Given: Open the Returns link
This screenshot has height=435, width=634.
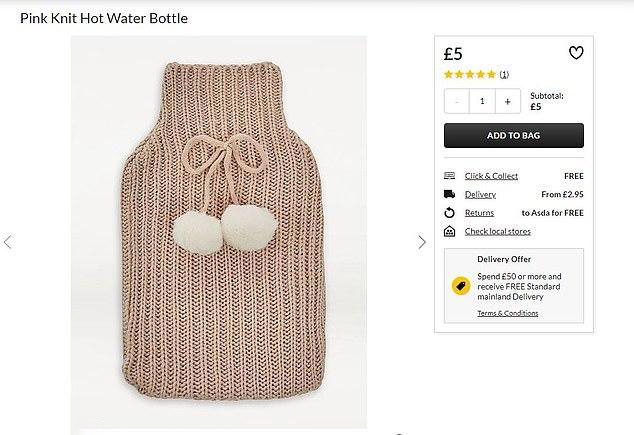Looking at the screenshot, I should (479, 213).
